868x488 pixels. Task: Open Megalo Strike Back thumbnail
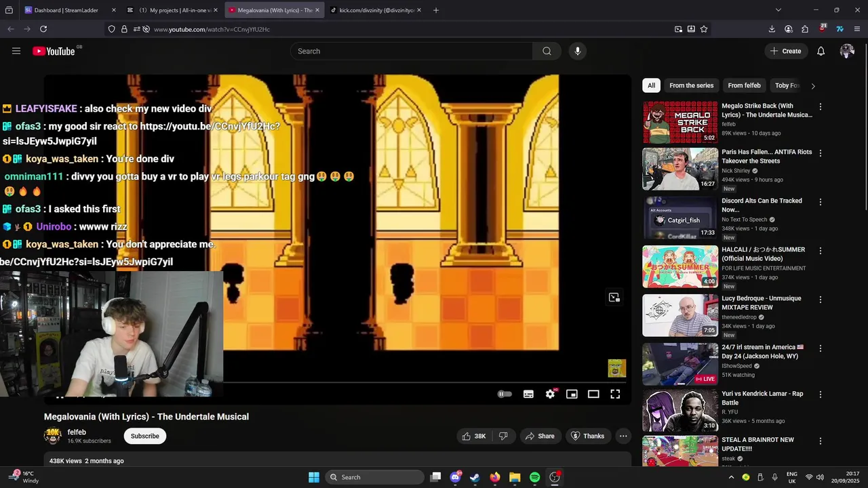(680, 123)
